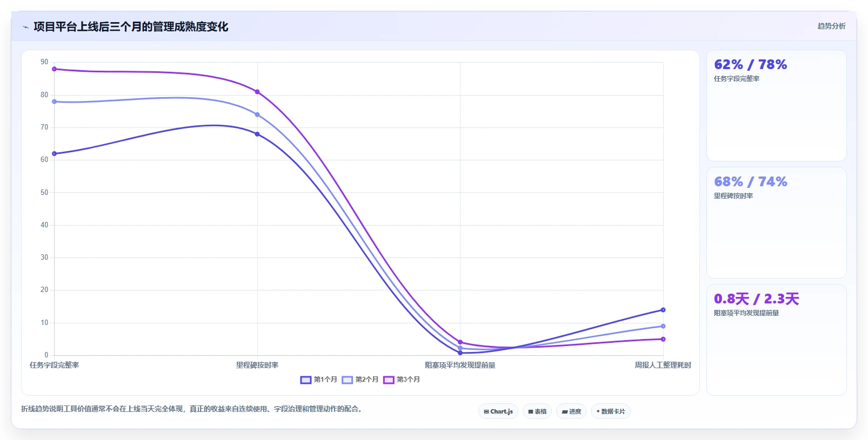This screenshot has height=440, width=868.
Task: Click the y-axis tick label 30
Action: [44, 258]
